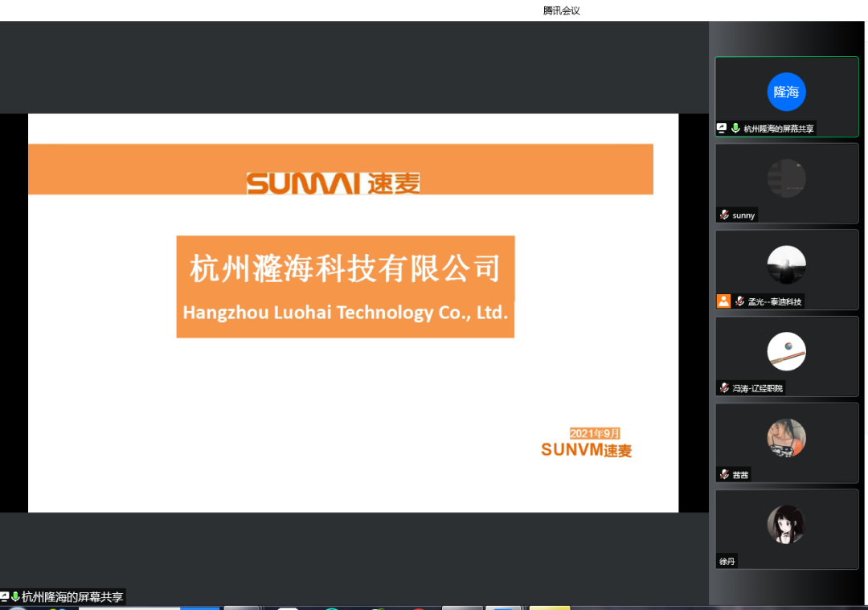This screenshot has width=868, height=610.
Task: Click the green microphone icon in 隆海's tile
Action: tap(735, 128)
